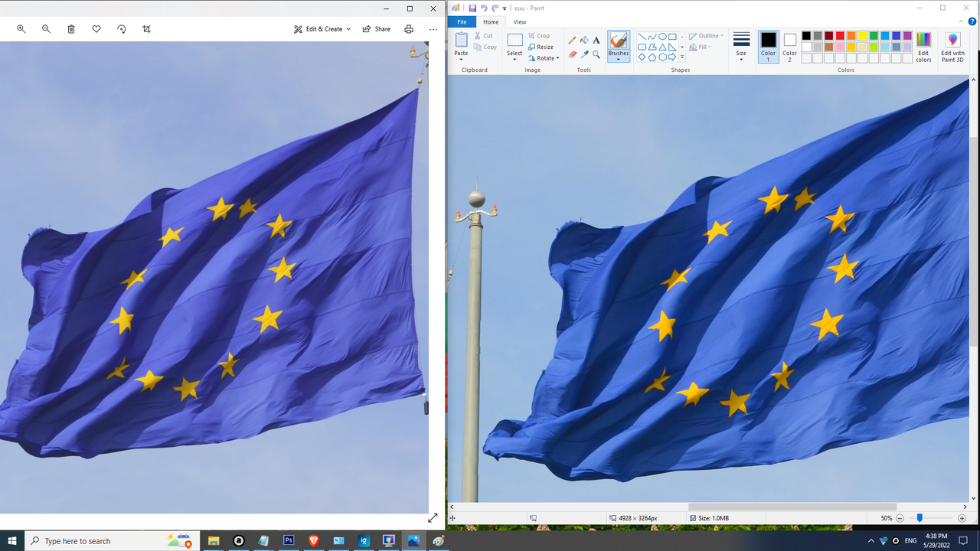The width and height of the screenshot is (980, 551).
Task: Switch to the View ribbon tab
Action: pyautogui.click(x=520, y=22)
